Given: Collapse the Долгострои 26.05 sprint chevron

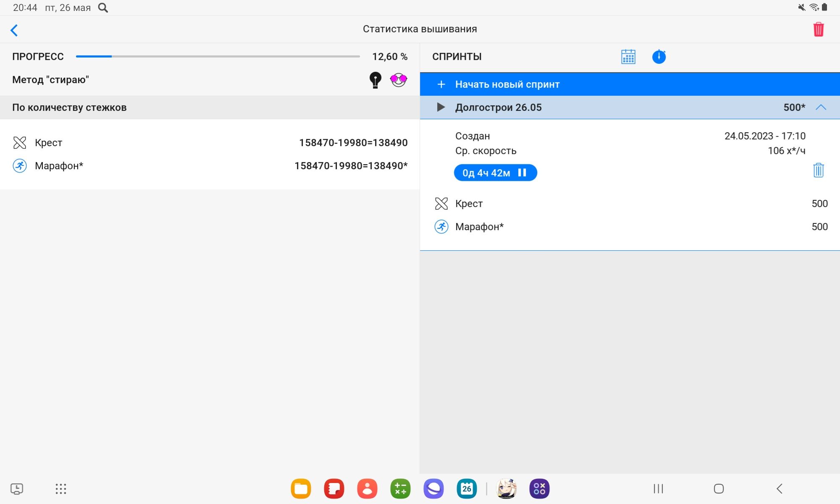Looking at the screenshot, I should [821, 108].
